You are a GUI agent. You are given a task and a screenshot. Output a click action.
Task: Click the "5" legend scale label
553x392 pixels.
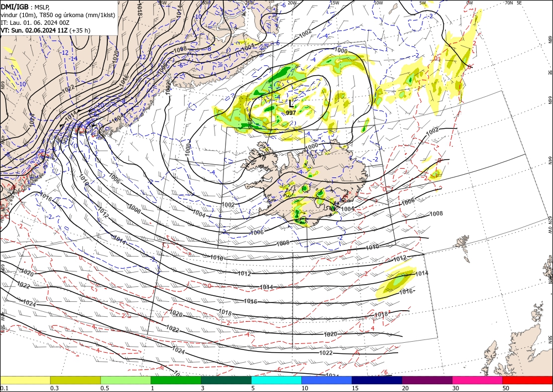pyautogui.click(x=253, y=388)
